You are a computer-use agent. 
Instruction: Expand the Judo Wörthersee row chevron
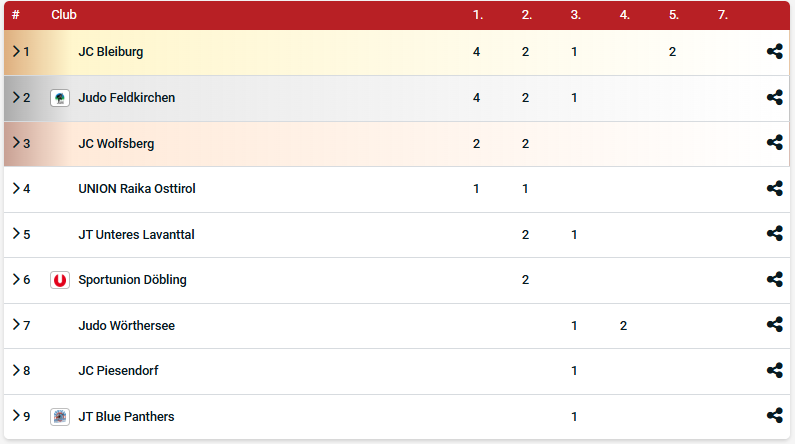pyautogui.click(x=16, y=325)
